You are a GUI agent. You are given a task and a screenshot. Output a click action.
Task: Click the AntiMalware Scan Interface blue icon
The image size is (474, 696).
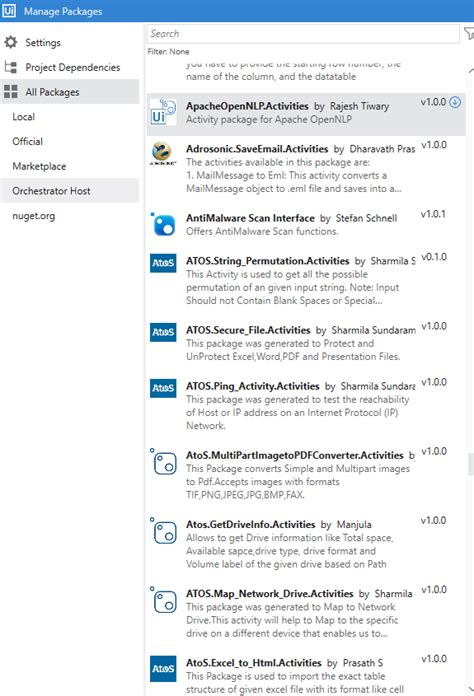pos(163,224)
